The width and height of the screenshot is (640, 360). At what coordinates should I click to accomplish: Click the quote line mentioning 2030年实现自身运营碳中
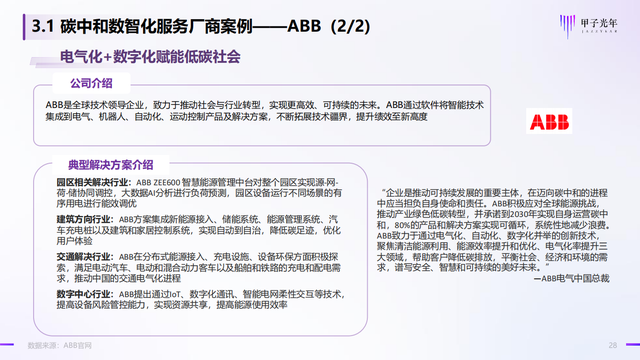point(493,214)
